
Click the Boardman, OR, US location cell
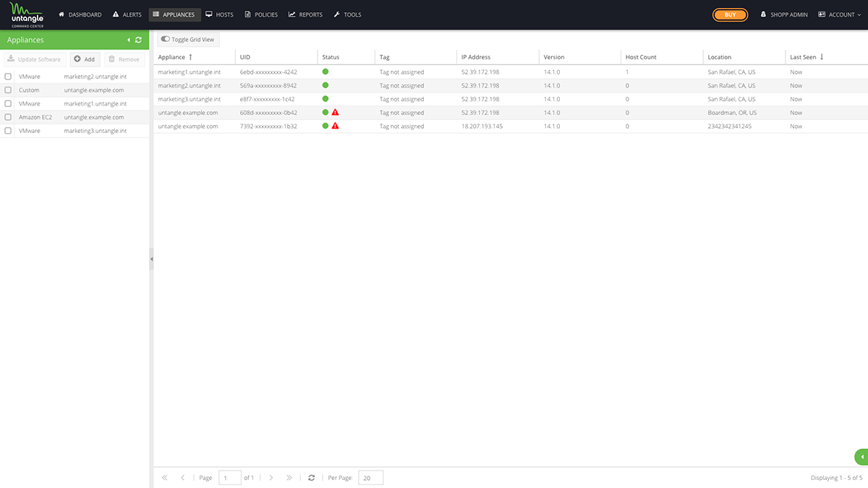[732, 113]
